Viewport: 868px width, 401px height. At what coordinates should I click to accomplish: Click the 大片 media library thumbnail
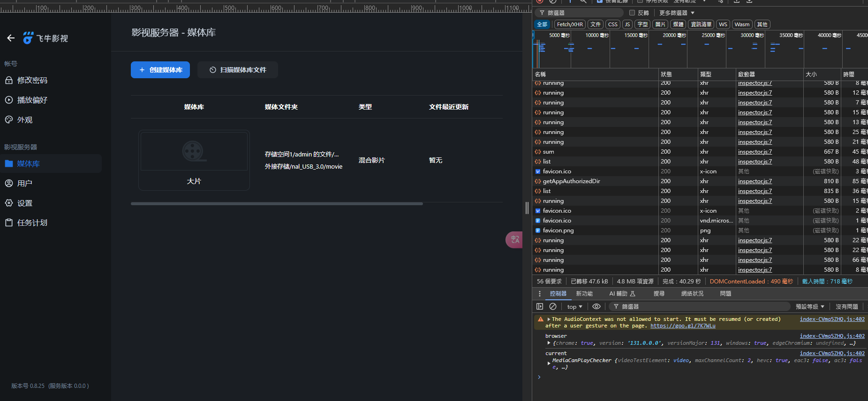[x=194, y=160]
